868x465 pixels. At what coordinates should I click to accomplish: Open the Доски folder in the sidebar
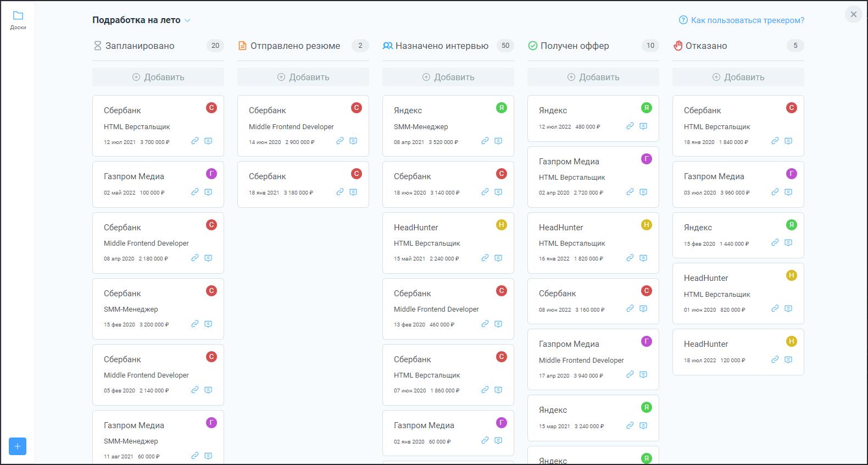(x=18, y=20)
